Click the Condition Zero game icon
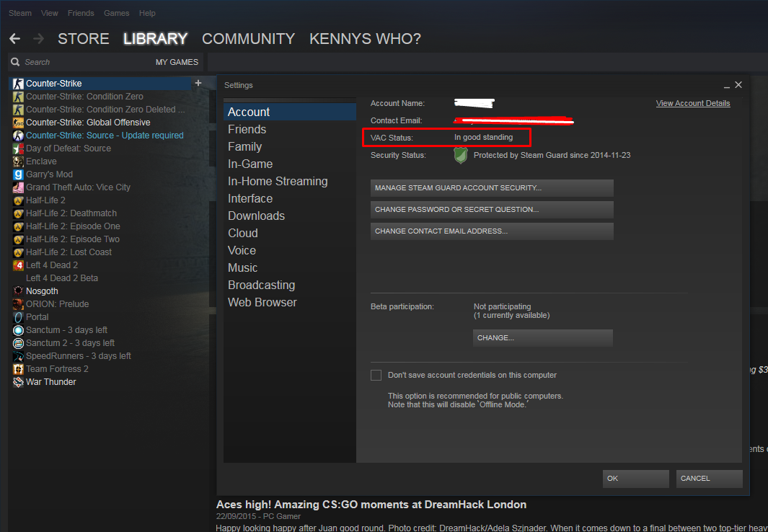 click(x=18, y=97)
